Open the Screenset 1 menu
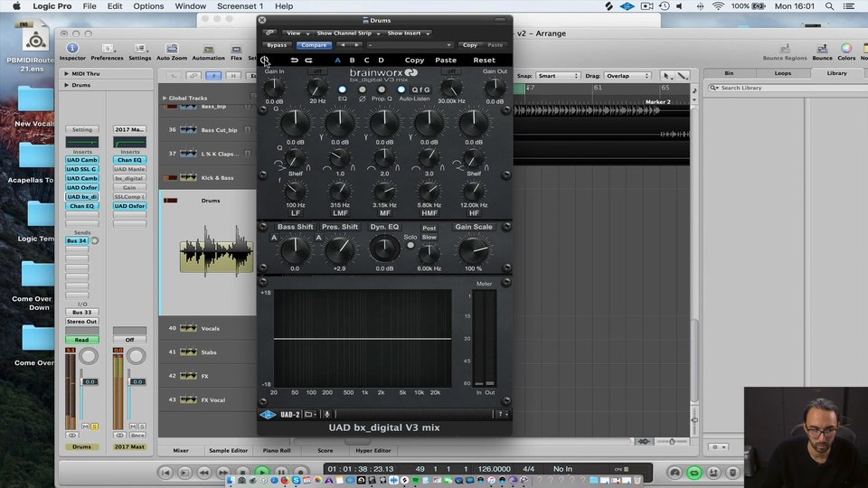This screenshot has height=488, width=868. pyautogui.click(x=240, y=6)
